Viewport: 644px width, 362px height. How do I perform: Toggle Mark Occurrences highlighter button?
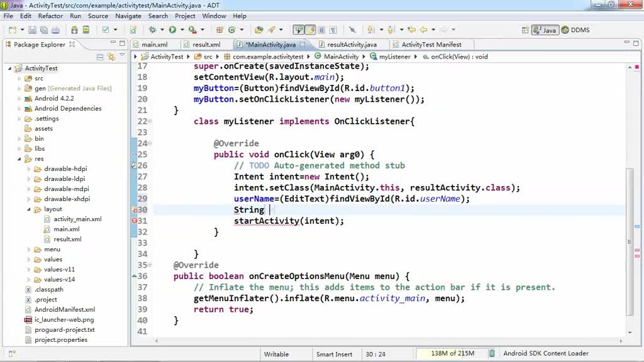point(310,30)
